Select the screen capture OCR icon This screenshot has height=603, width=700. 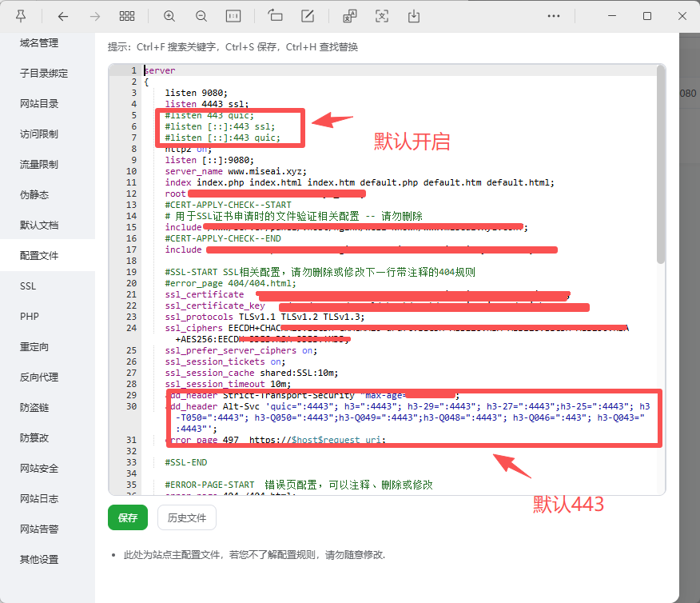point(382,16)
